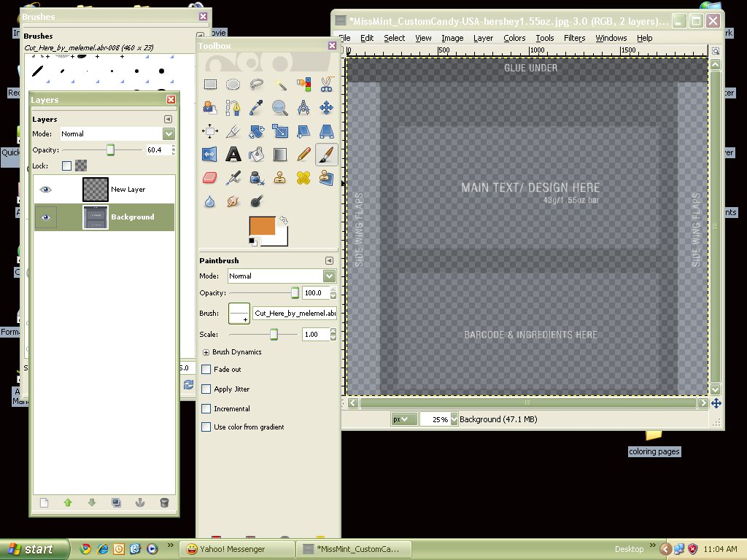Image resolution: width=747 pixels, height=560 pixels.
Task: Select the Blur/Sharpen droplet tool
Action: (x=210, y=201)
